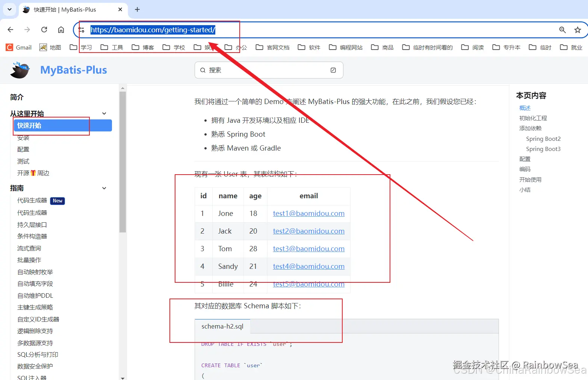Click the MyBatis-Plus bird logo
Screen dimensions: 588x380
(20, 70)
